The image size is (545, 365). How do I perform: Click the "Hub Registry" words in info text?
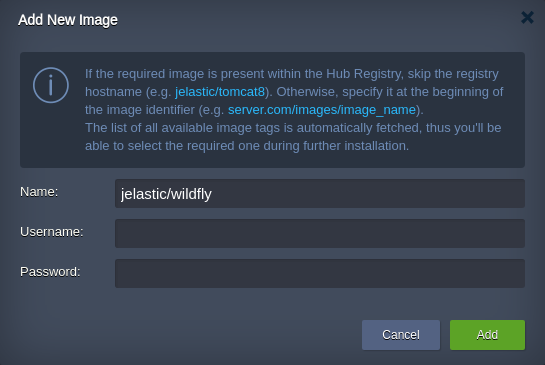[x=365, y=74]
